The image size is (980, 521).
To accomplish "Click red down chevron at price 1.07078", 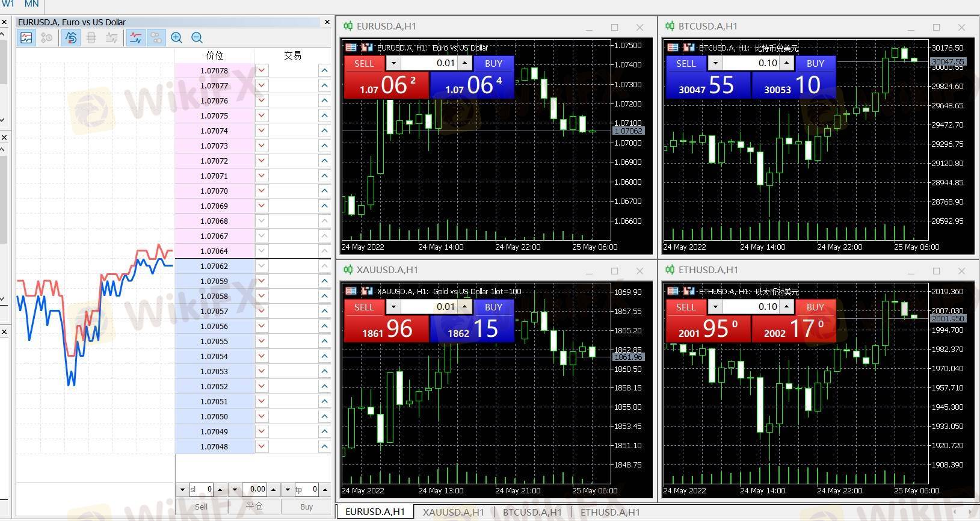I will tap(262, 70).
